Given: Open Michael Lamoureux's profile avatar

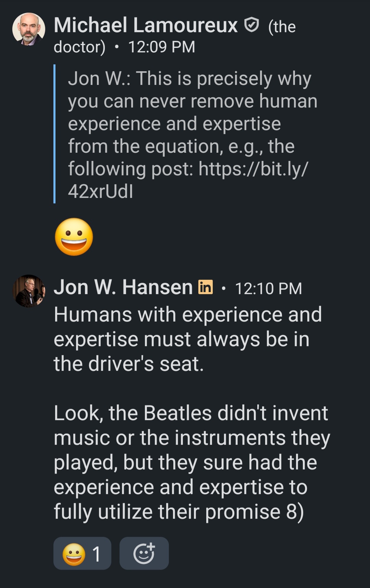Looking at the screenshot, I should point(29,29).
